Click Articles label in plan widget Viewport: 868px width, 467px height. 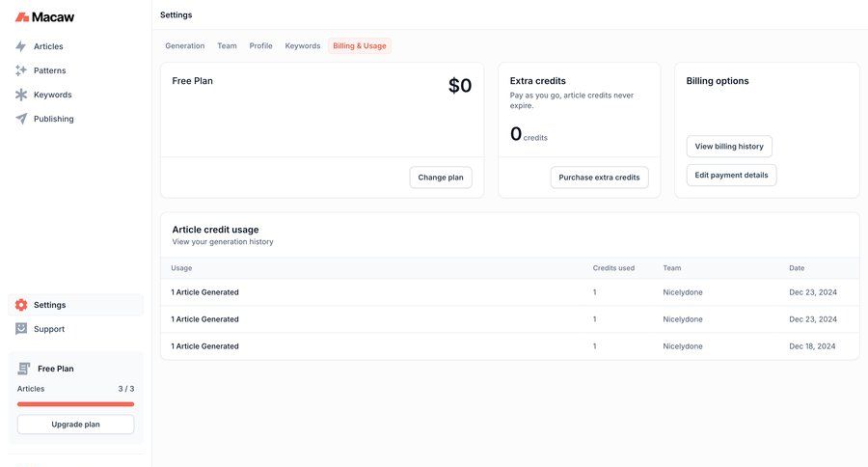point(31,389)
